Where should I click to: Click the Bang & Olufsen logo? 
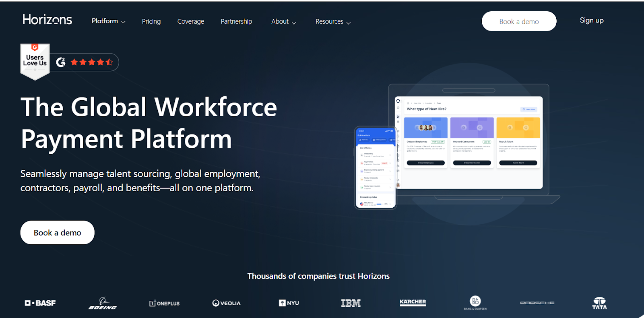(x=475, y=303)
